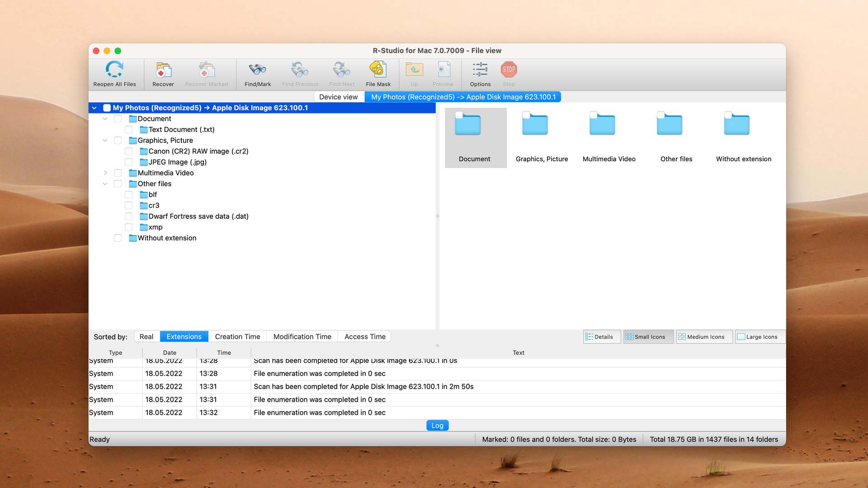Sort files by Creation Time tab
The height and width of the screenshot is (488, 868).
click(237, 337)
